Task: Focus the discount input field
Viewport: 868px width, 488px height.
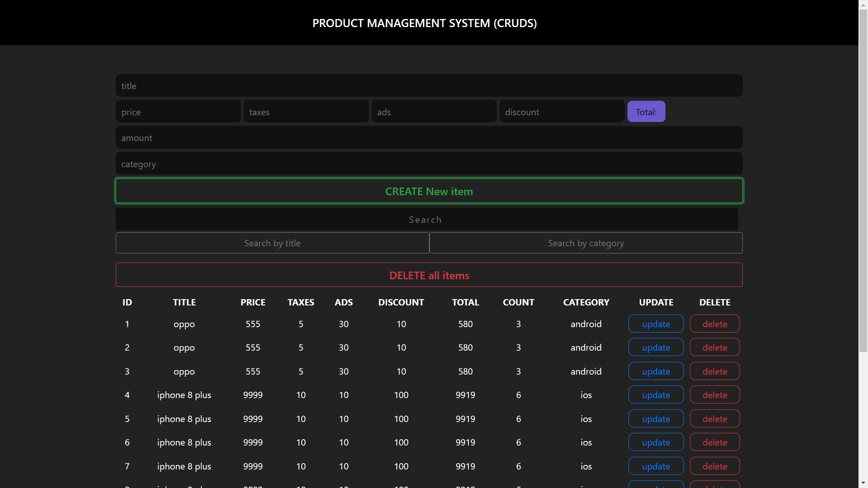Action: click(562, 112)
